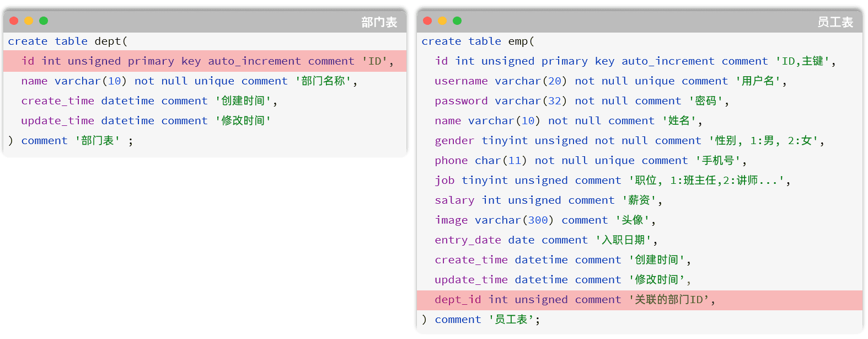Click the 'create table emp(' line
Screen dimensions: 868x339
[x=478, y=41]
